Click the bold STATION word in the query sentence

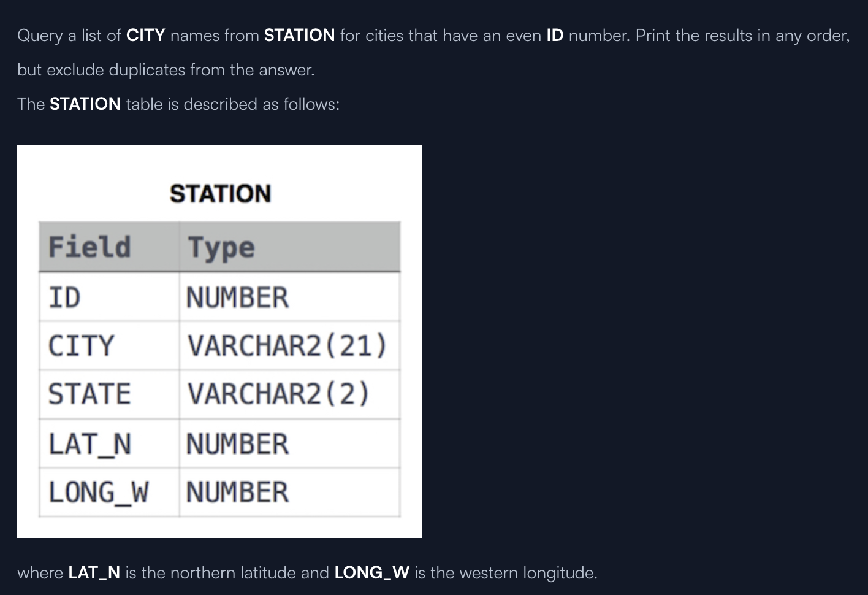tap(299, 36)
